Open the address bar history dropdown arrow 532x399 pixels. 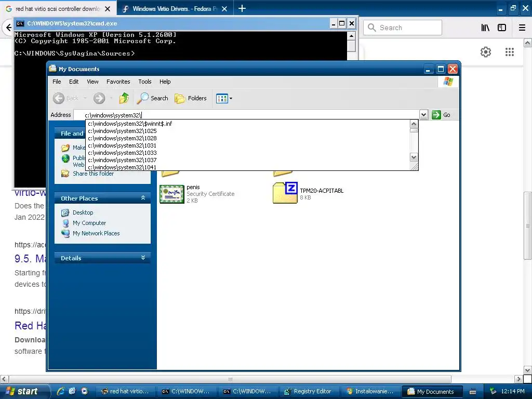point(423,115)
